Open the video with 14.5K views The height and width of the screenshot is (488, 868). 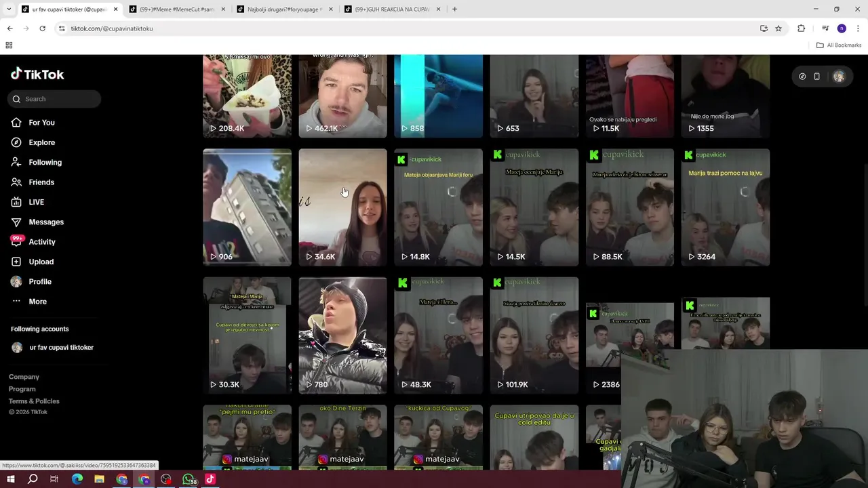(534, 207)
